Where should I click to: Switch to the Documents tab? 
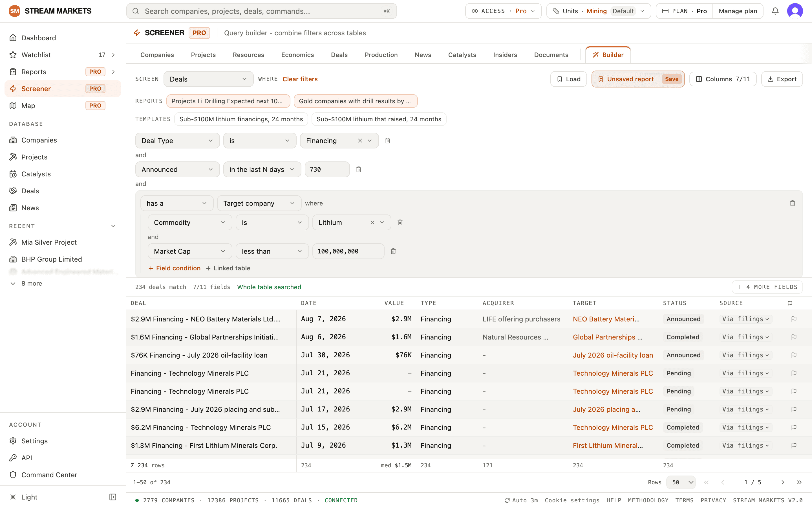551,55
